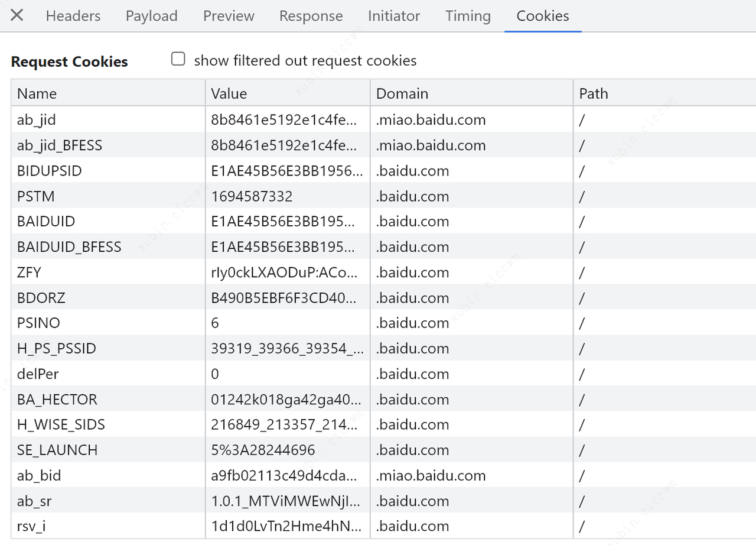This screenshot has height=545, width=756.
Task: Sort cookies by Name column header
Action: click(108, 93)
